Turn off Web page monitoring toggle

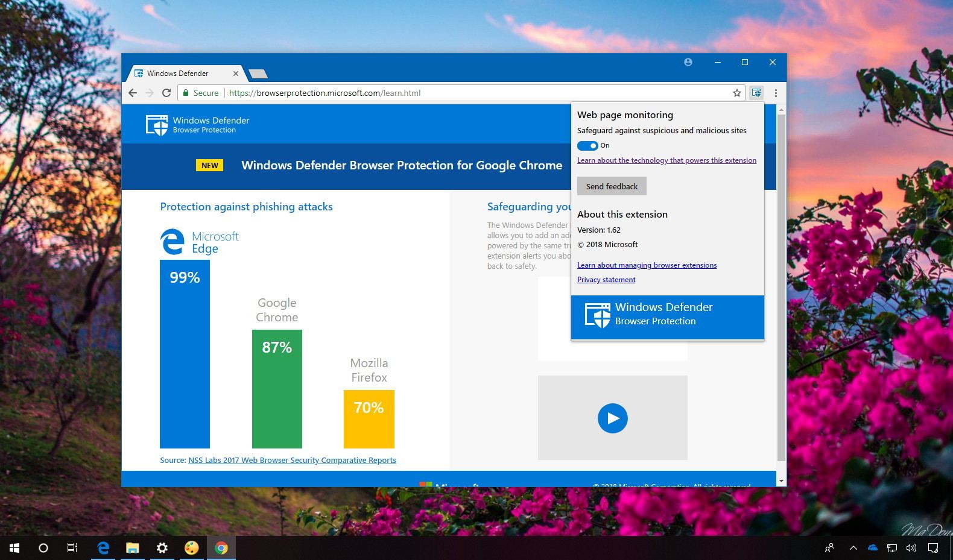point(587,145)
